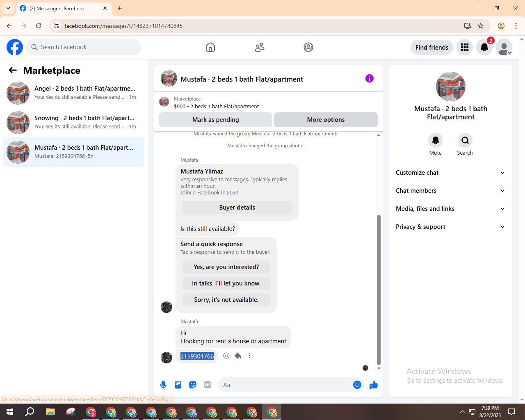Show hidden system tray icons
This screenshot has width=525, height=420.
pos(462,412)
